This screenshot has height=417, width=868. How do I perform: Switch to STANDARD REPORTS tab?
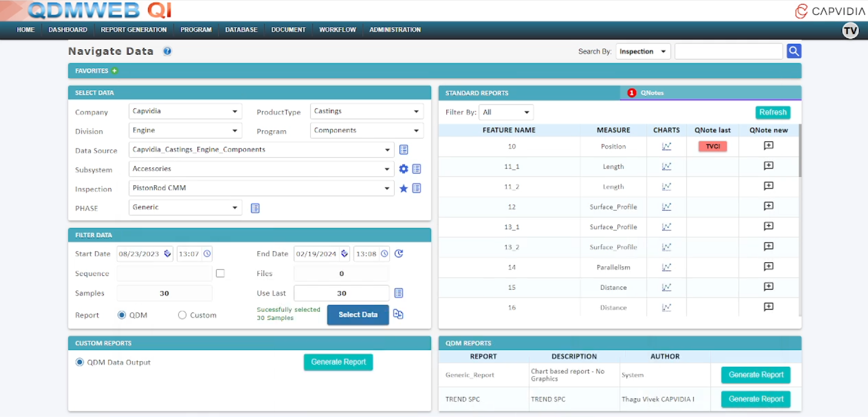(x=529, y=93)
